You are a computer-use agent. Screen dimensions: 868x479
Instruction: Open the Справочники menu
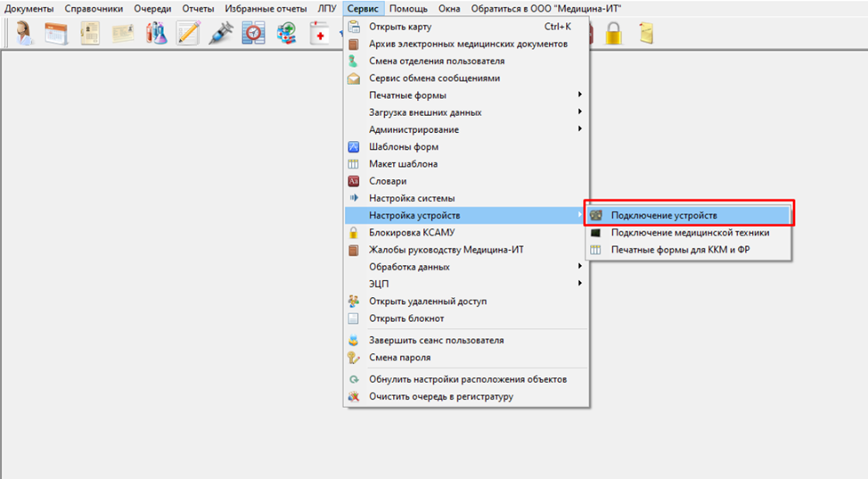coord(94,8)
